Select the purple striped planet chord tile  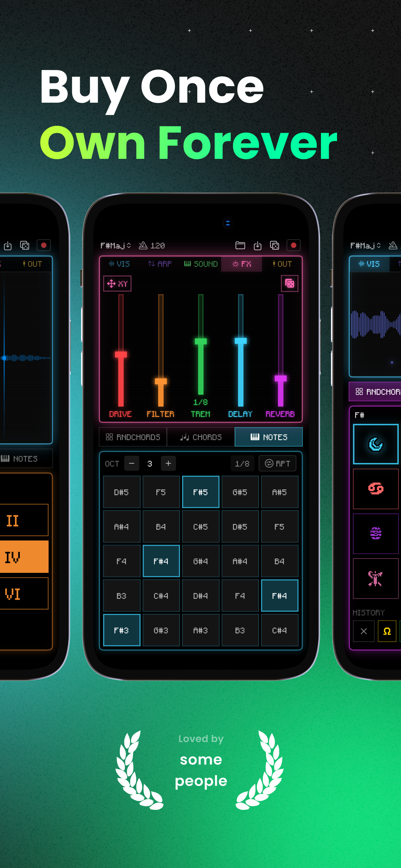point(376,533)
